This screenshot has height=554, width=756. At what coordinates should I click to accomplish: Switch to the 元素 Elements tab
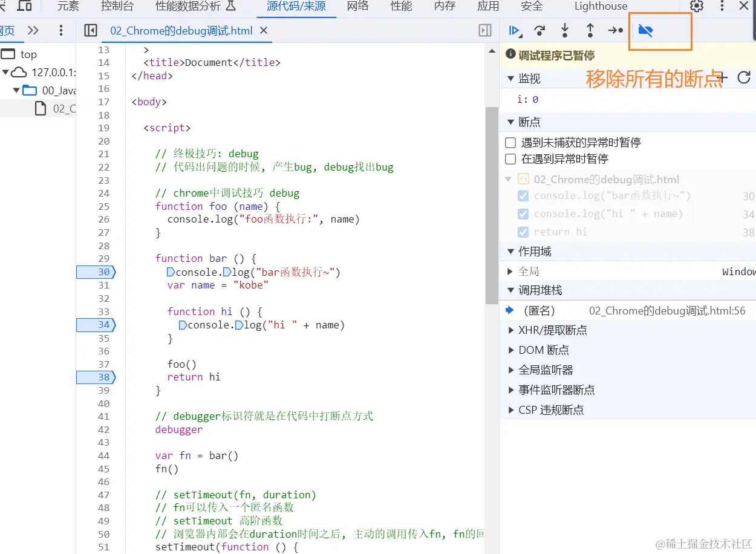(x=68, y=6)
